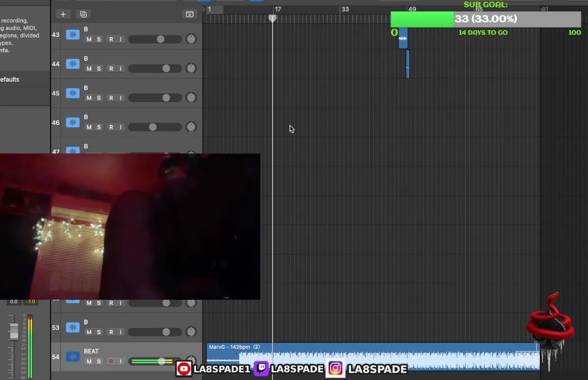Click the volume slider of track 45
588x380 pixels.
(x=155, y=98)
